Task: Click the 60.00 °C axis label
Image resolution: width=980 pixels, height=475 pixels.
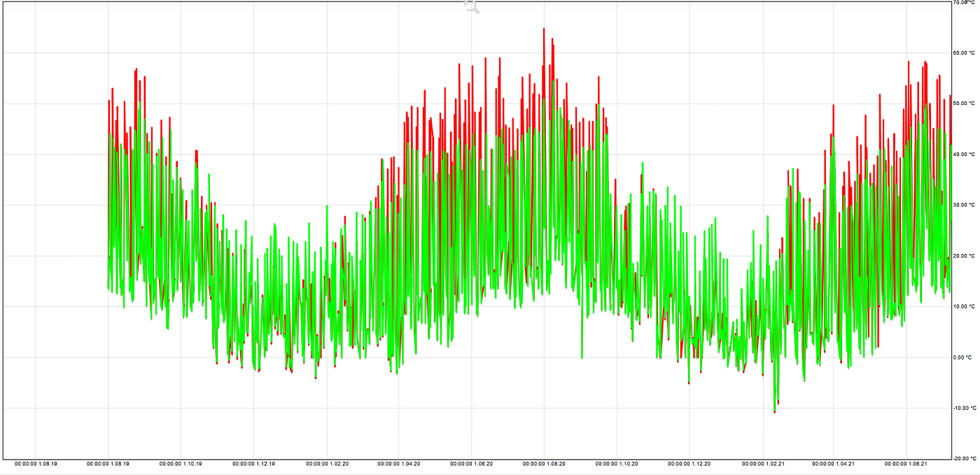Action: point(964,52)
